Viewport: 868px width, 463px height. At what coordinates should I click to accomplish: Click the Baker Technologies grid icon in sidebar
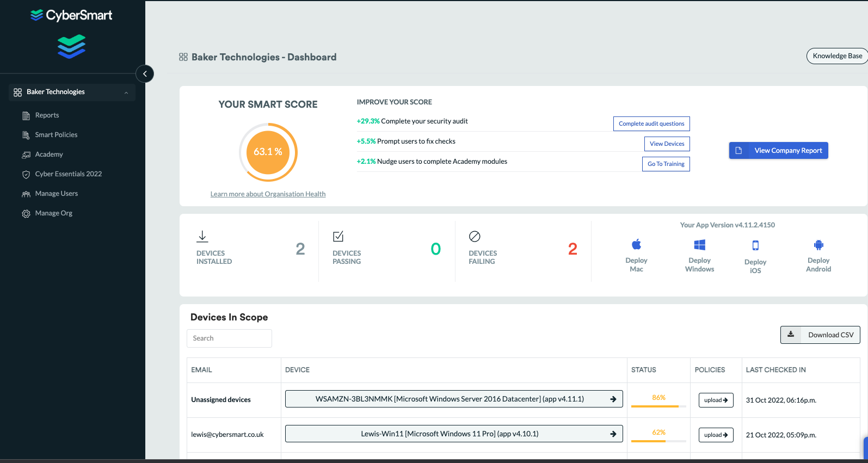click(x=18, y=92)
